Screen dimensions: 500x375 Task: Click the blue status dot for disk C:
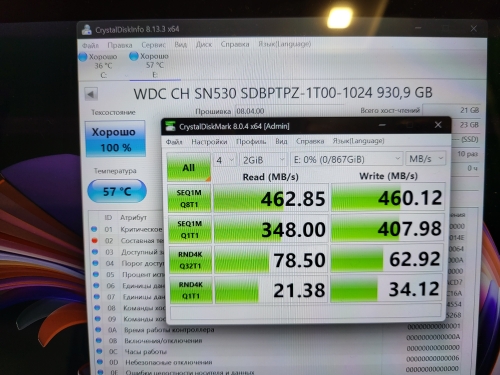[83, 57]
